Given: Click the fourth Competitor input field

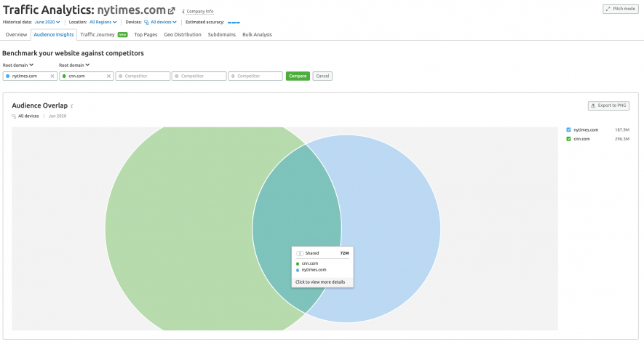Looking at the screenshot, I should coord(199,76).
